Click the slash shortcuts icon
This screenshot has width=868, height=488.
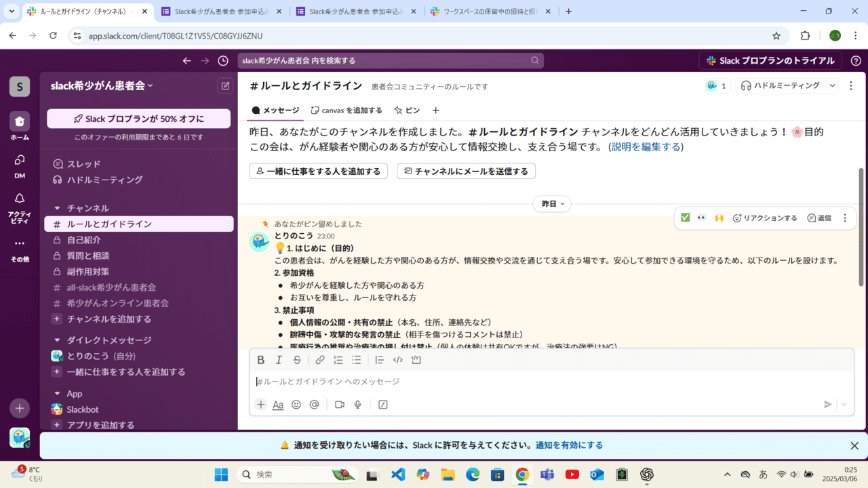pyautogui.click(x=383, y=405)
